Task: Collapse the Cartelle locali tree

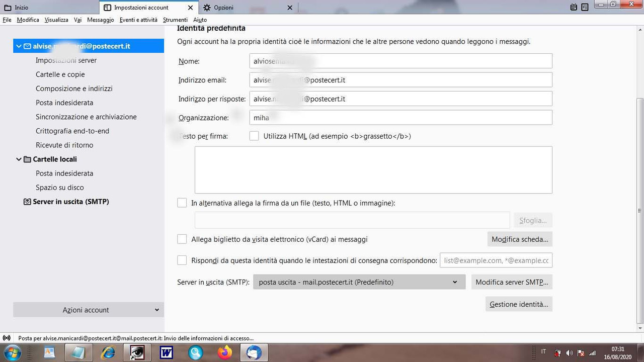Action: pyautogui.click(x=19, y=159)
